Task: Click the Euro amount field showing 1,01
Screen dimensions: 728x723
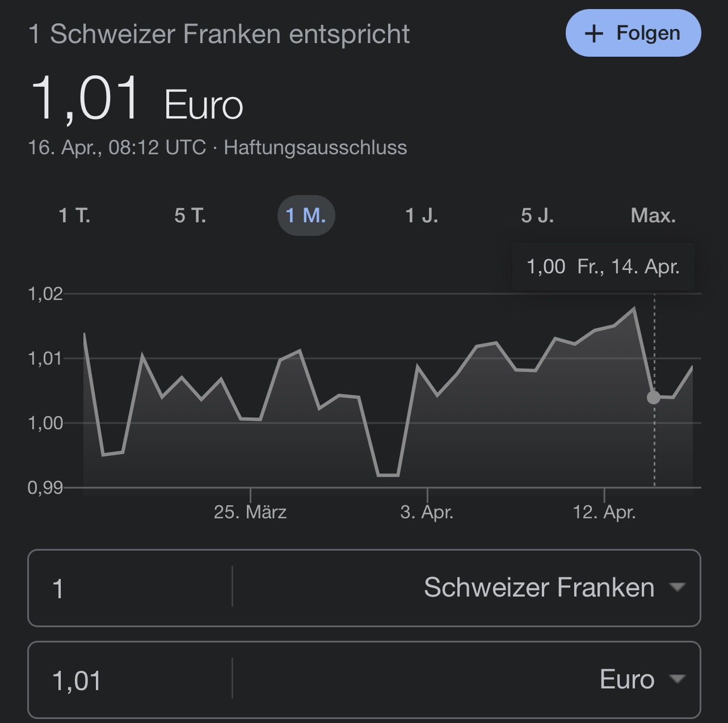Action: [x=130, y=680]
